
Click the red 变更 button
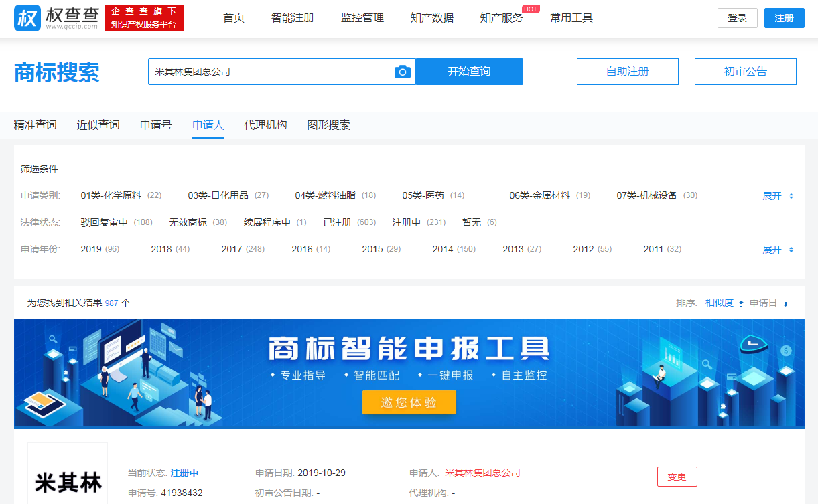(x=677, y=477)
